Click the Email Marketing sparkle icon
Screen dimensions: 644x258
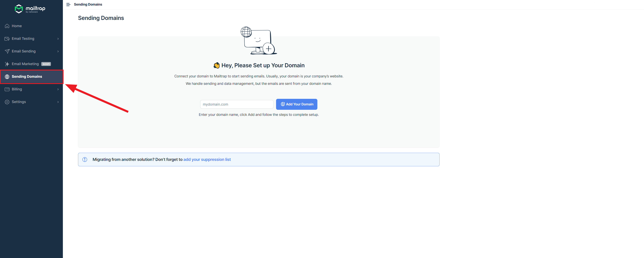tap(7, 64)
